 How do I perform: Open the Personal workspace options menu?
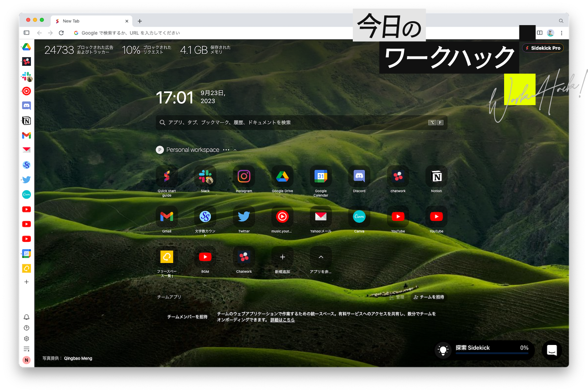[x=226, y=150]
